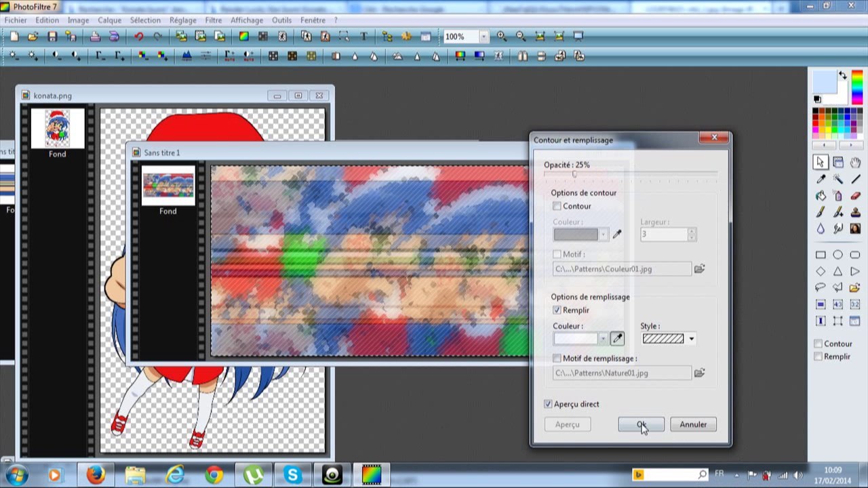Open the Style pattern dropdown
Viewport: 868px width, 488px height.
pyautogui.click(x=691, y=339)
